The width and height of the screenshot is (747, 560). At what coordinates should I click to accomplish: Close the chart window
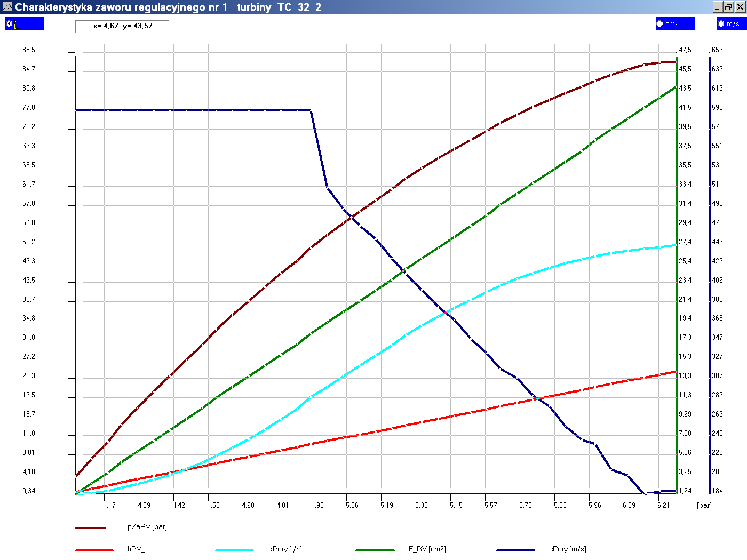(x=740, y=7)
